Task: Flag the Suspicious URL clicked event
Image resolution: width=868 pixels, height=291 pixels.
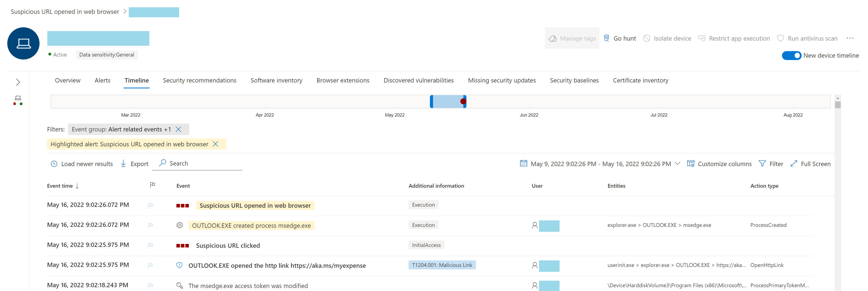Action: (x=150, y=246)
